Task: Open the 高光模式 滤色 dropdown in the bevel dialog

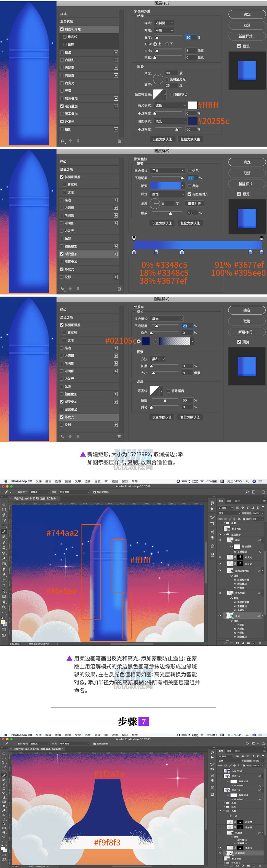Action: pyautogui.click(x=170, y=105)
